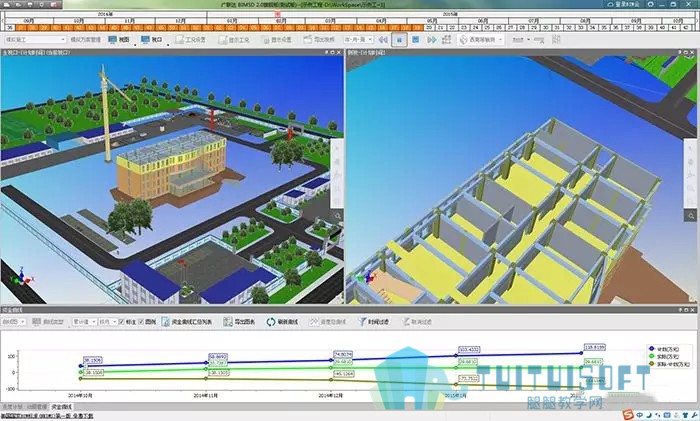
Task: Open the 视图 (View) toolbar button
Action: 119,40
